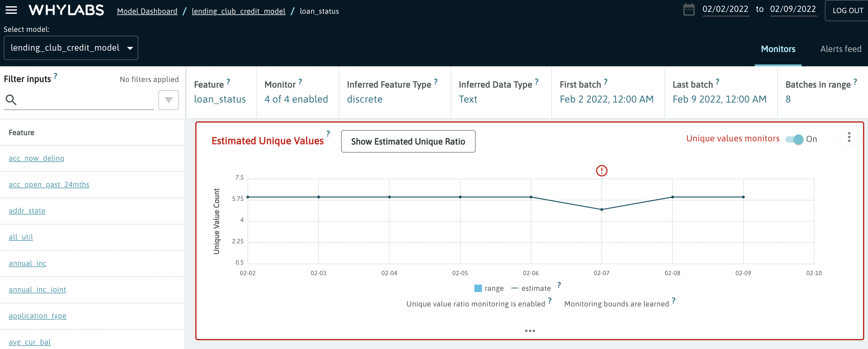Switch to the Alerts feed tab
This screenshot has width=868, height=349.
(x=840, y=49)
